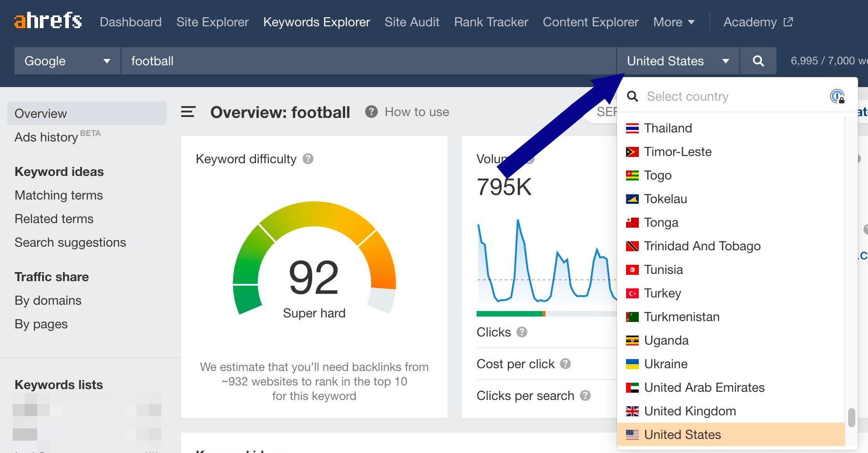Click the United Kingdom flag icon
The image size is (868, 453).
click(x=632, y=411)
